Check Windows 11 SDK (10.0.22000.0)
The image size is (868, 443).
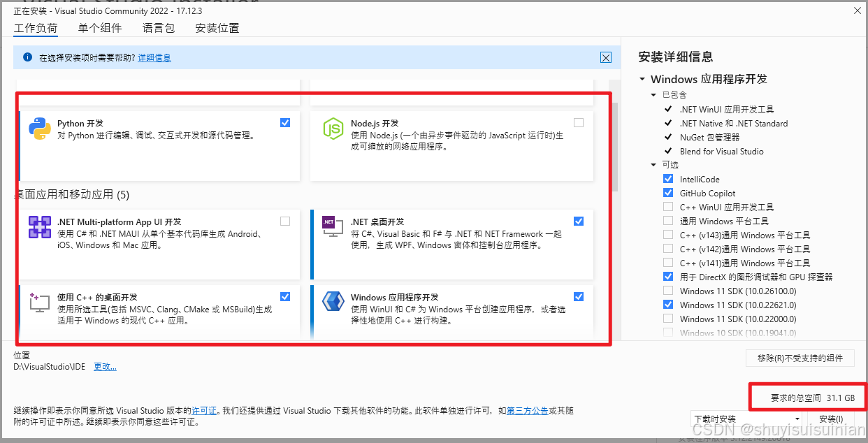coord(668,319)
